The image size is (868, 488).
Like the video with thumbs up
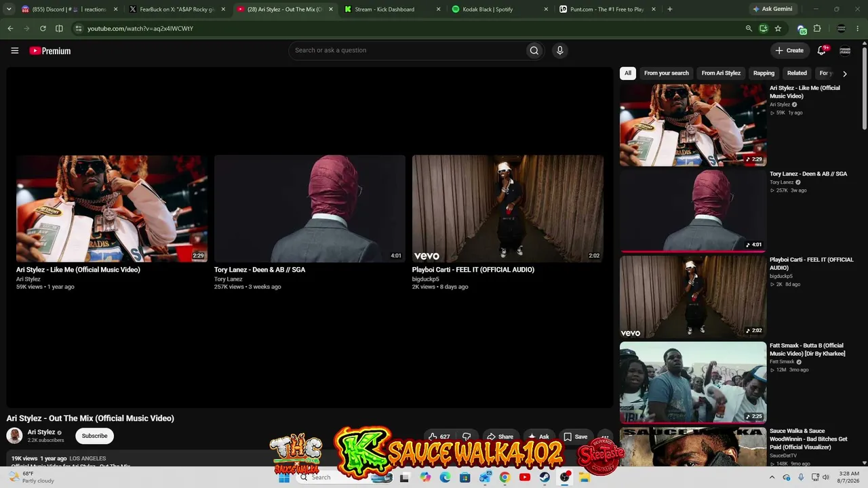tap(439, 437)
